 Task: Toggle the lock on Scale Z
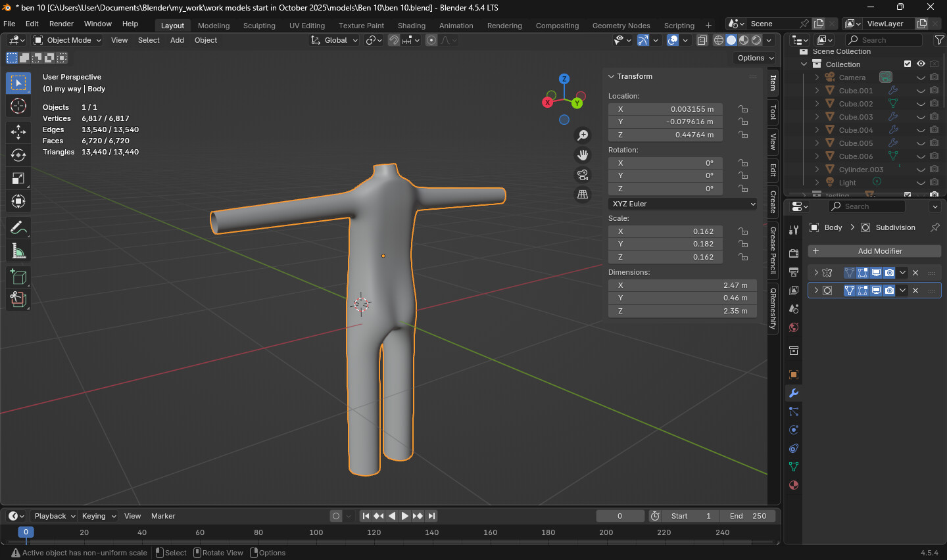(x=742, y=257)
